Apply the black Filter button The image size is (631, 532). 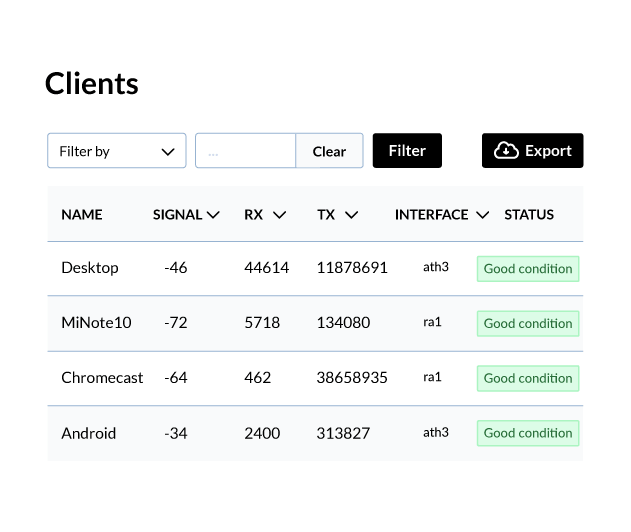click(407, 151)
